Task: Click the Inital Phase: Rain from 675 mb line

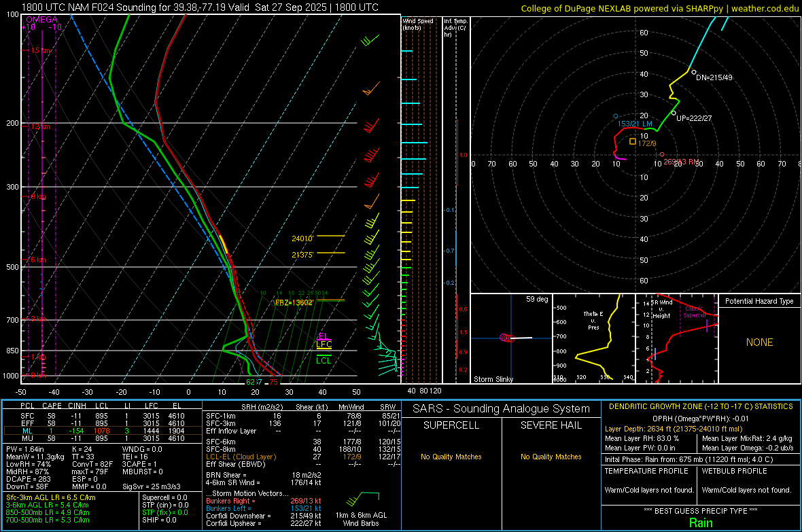Action: [689, 459]
